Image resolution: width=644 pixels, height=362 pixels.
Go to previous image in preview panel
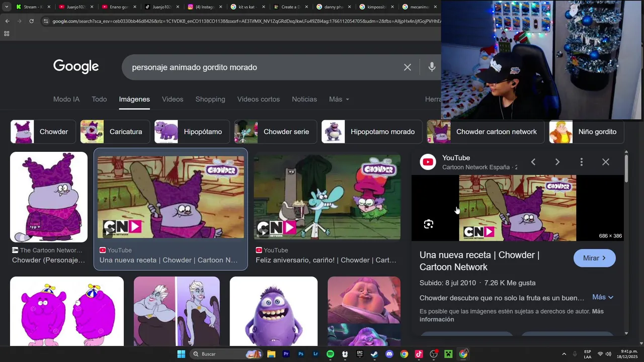(x=533, y=162)
